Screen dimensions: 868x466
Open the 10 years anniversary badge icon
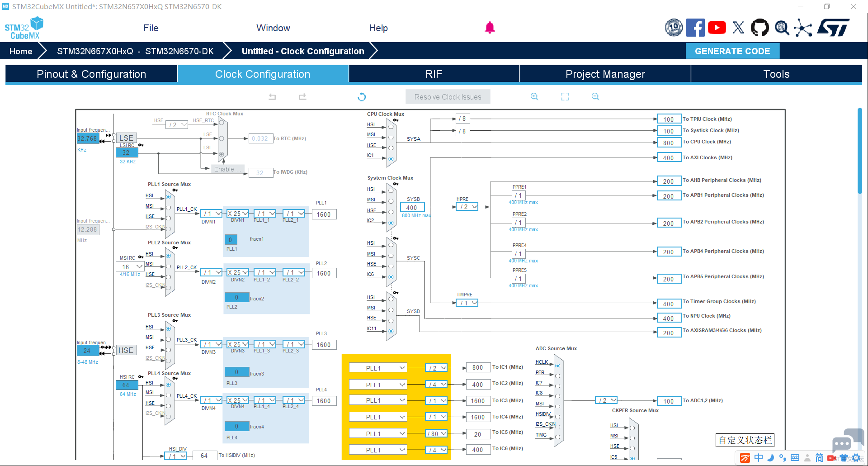point(674,28)
